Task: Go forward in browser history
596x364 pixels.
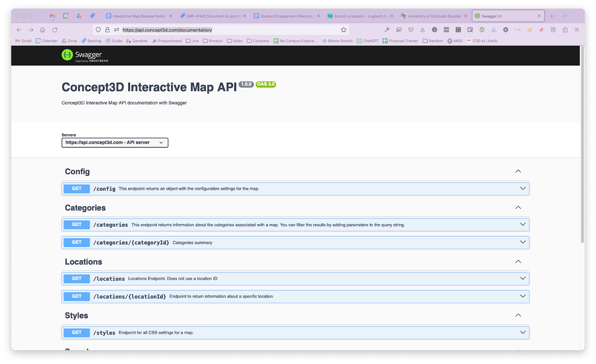Action: [x=31, y=30]
